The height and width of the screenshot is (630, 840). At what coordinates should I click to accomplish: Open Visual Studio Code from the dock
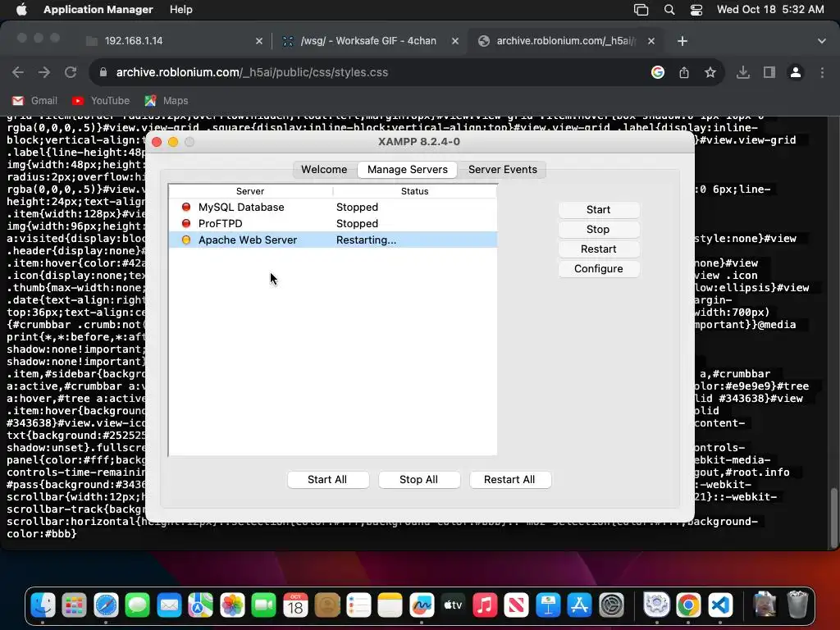[x=720, y=605]
